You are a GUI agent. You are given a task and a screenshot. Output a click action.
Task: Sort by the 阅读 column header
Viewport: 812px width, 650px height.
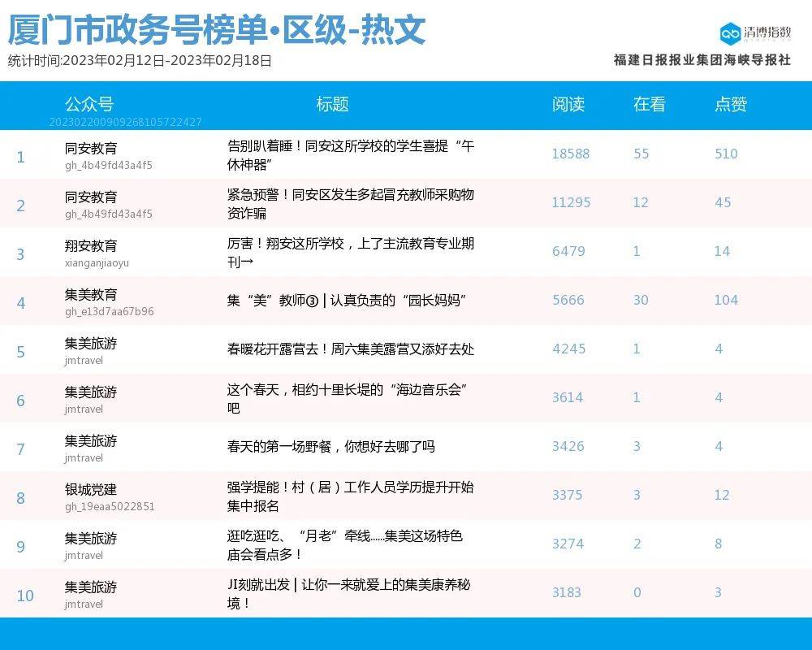[568, 104]
